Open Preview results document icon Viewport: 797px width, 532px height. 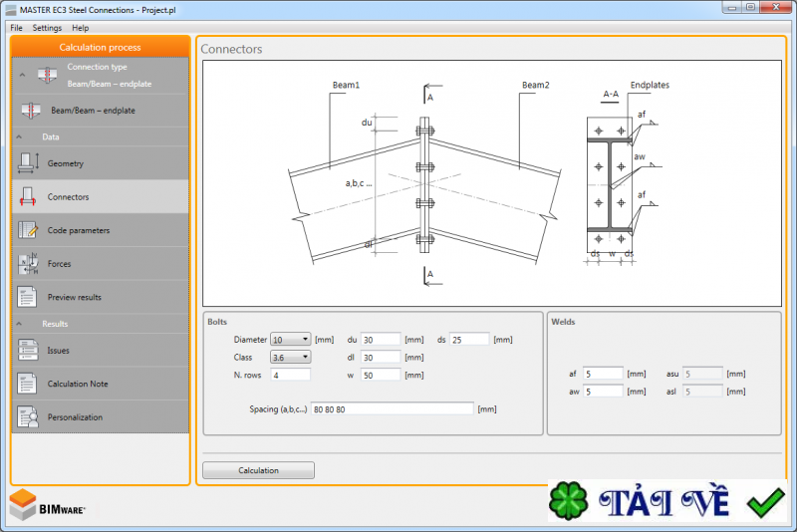[x=27, y=297]
